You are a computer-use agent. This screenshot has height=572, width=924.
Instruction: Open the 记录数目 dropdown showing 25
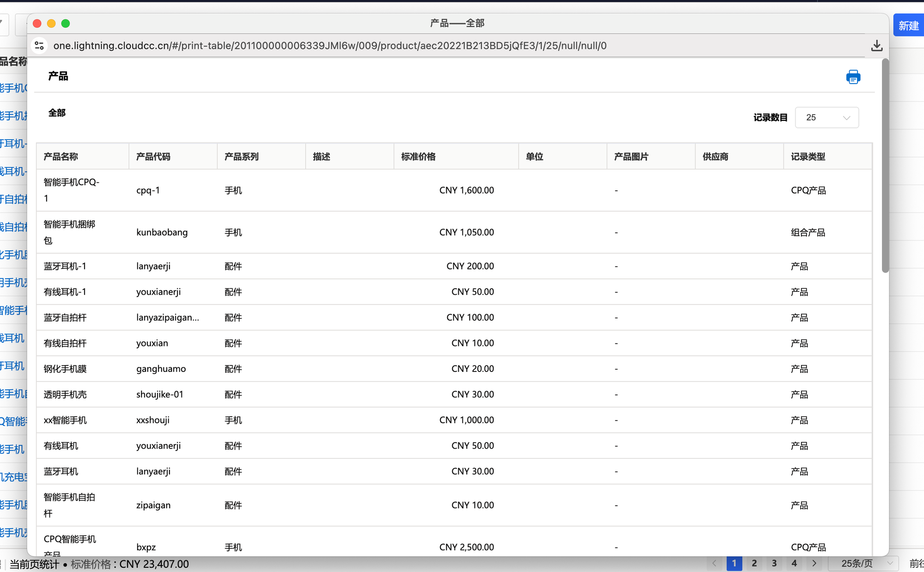(827, 118)
